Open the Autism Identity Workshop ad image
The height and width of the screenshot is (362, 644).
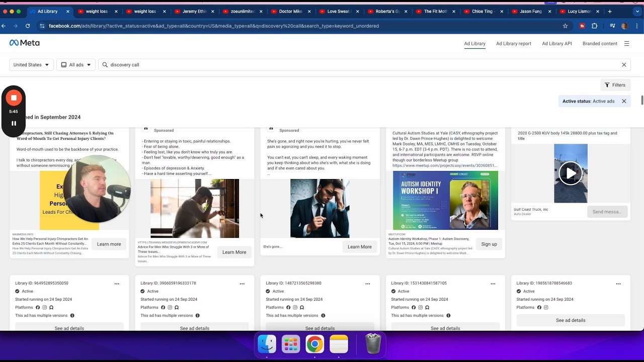(x=445, y=201)
